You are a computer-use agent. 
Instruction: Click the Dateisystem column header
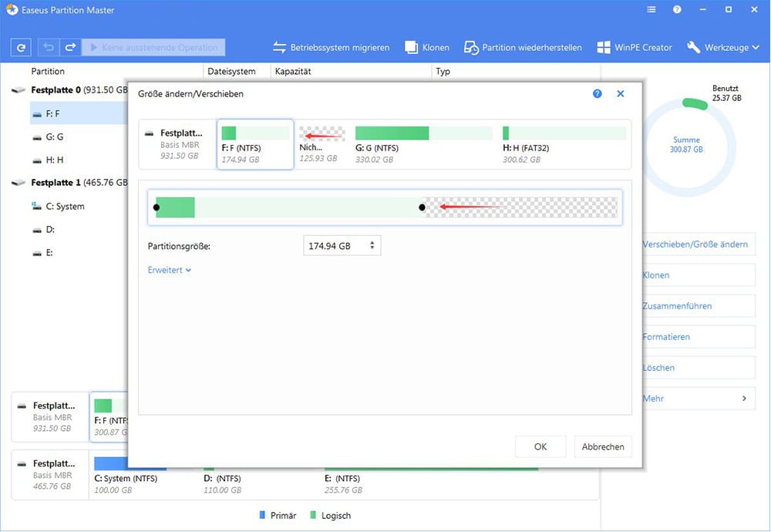(x=231, y=71)
